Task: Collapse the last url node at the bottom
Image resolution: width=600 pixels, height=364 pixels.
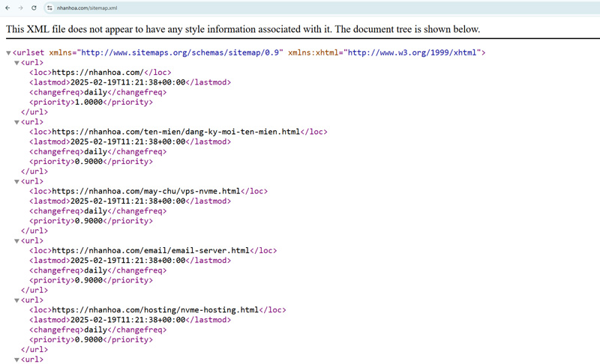Action: (x=16, y=360)
